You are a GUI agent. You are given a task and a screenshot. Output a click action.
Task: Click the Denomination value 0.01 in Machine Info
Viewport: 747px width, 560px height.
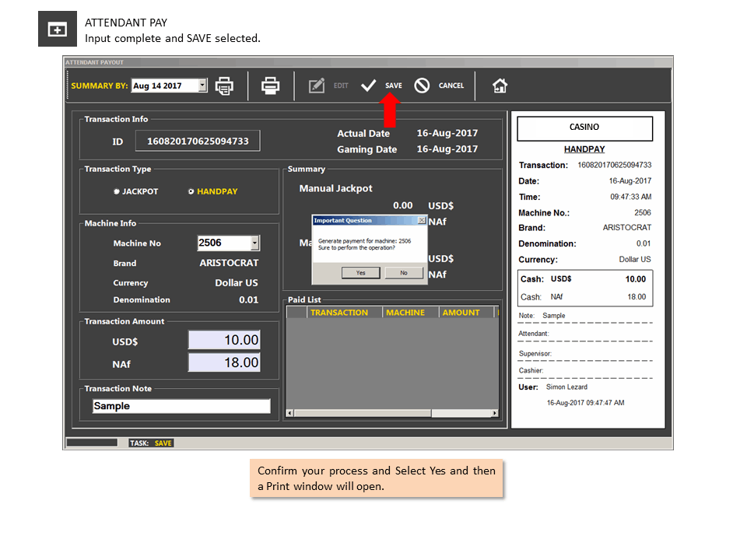249,300
